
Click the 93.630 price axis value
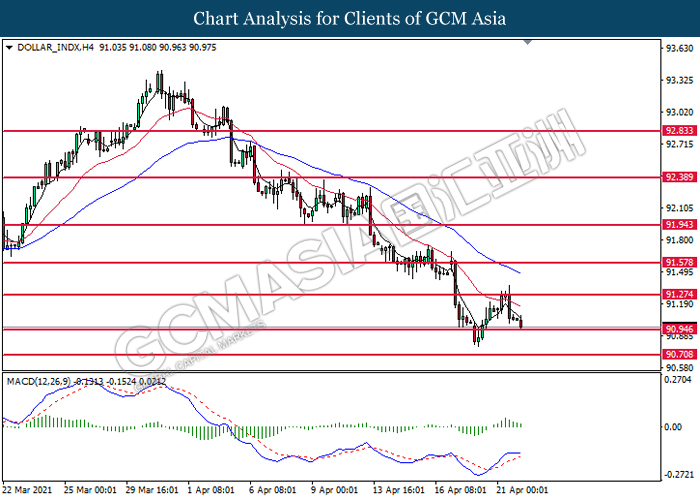(x=679, y=48)
